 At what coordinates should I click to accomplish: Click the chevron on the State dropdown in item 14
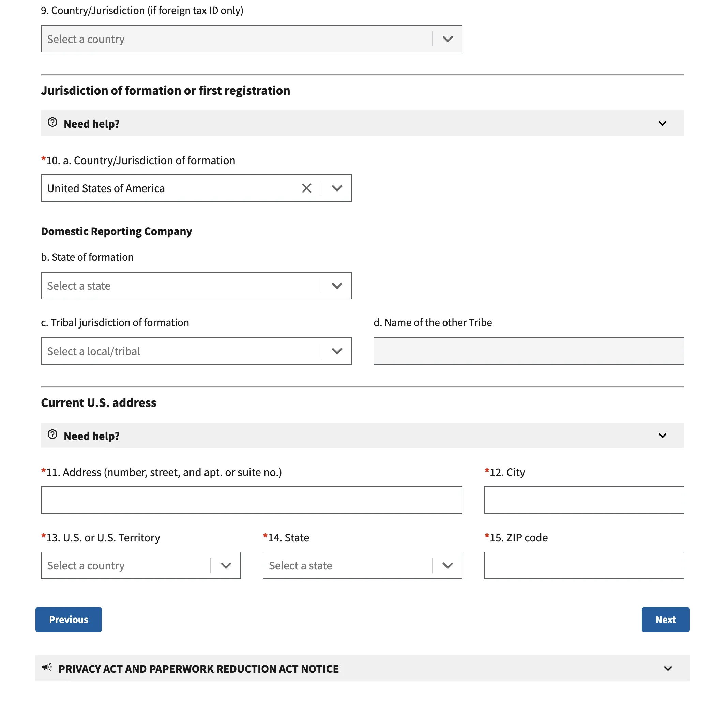(447, 565)
